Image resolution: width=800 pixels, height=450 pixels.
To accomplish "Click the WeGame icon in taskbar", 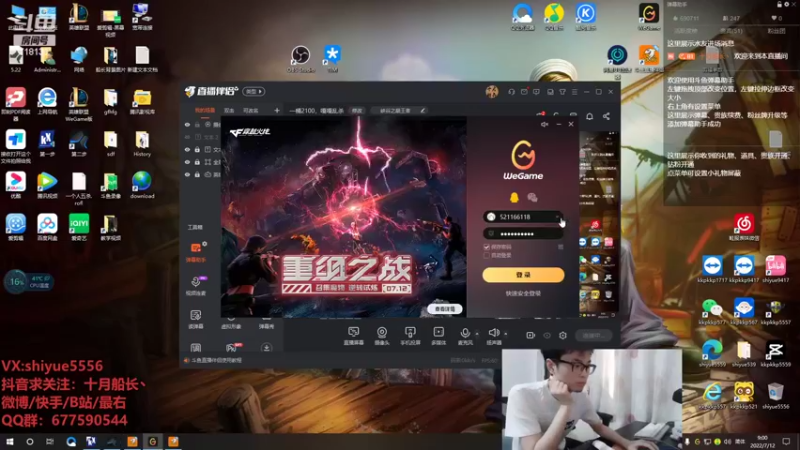I will click(153, 442).
